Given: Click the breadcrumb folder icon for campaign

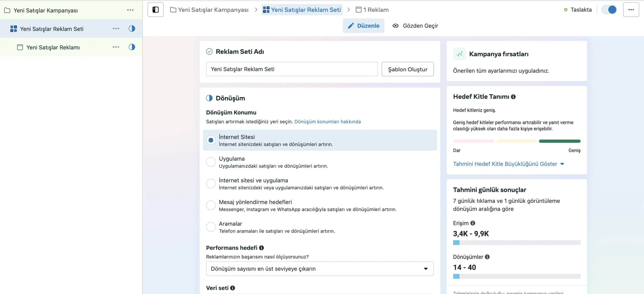Looking at the screenshot, I should [x=173, y=10].
